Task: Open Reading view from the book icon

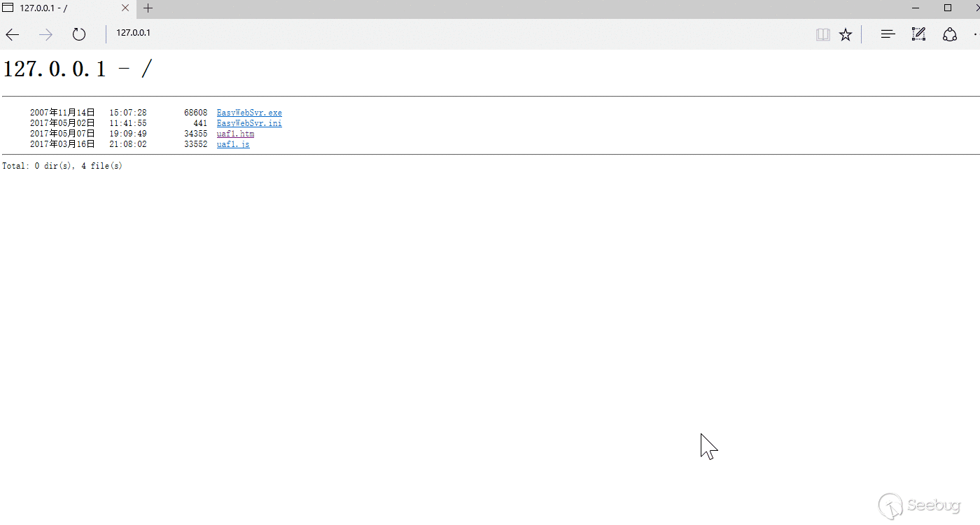Action: tap(823, 34)
